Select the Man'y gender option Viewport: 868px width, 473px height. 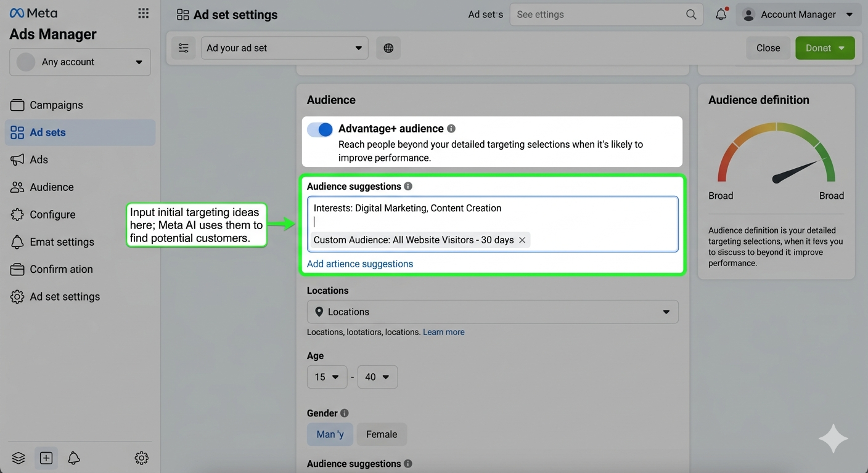(330, 434)
